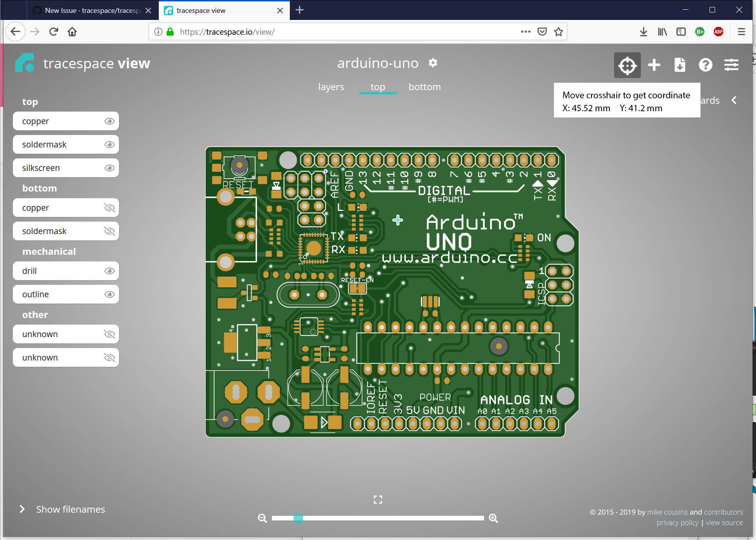Viewport: 756px width, 540px height.
Task: Click the view source link
Action: pos(724,522)
